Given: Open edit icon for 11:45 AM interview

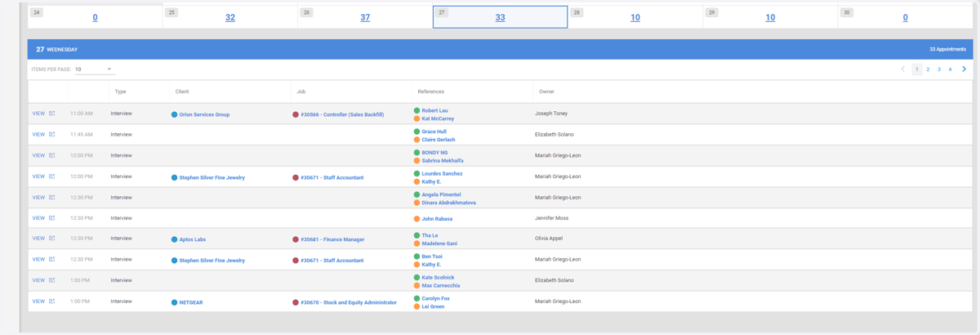Looking at the screenshot, I should 52,134.
